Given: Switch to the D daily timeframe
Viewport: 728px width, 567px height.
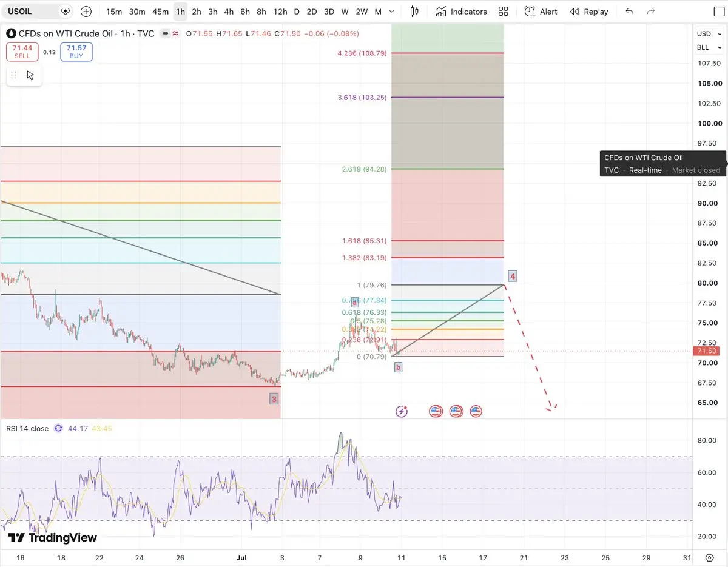Looking at the screenshot, I should tap(297, 12).
